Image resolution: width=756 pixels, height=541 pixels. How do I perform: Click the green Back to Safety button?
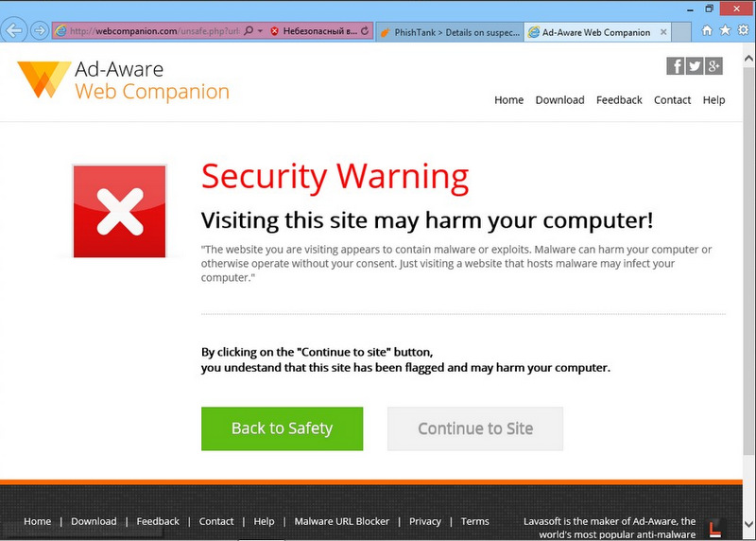click(x=282, y=428)
